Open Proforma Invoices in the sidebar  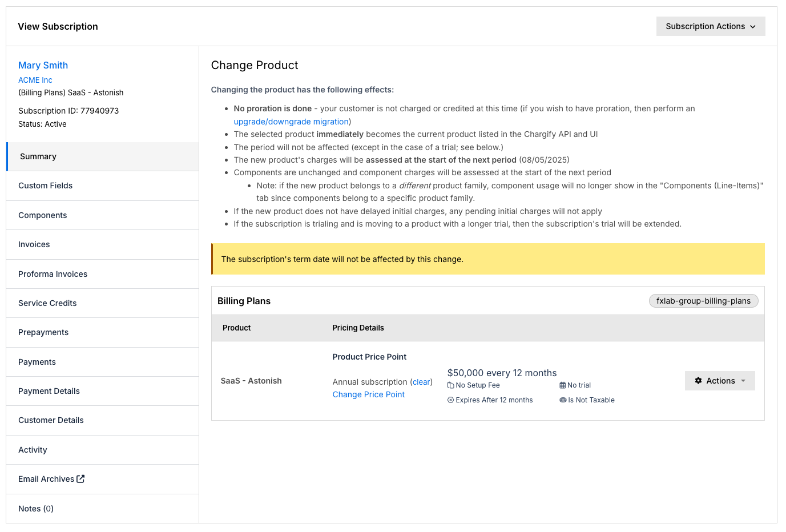click(x=103, y=274)
